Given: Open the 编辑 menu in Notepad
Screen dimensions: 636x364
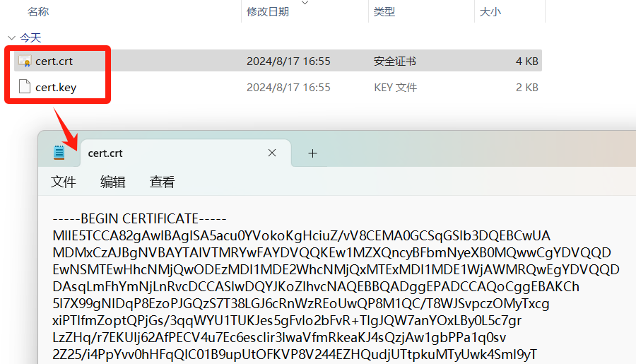Looking at the screenshot, I should (x=112, y=182).
